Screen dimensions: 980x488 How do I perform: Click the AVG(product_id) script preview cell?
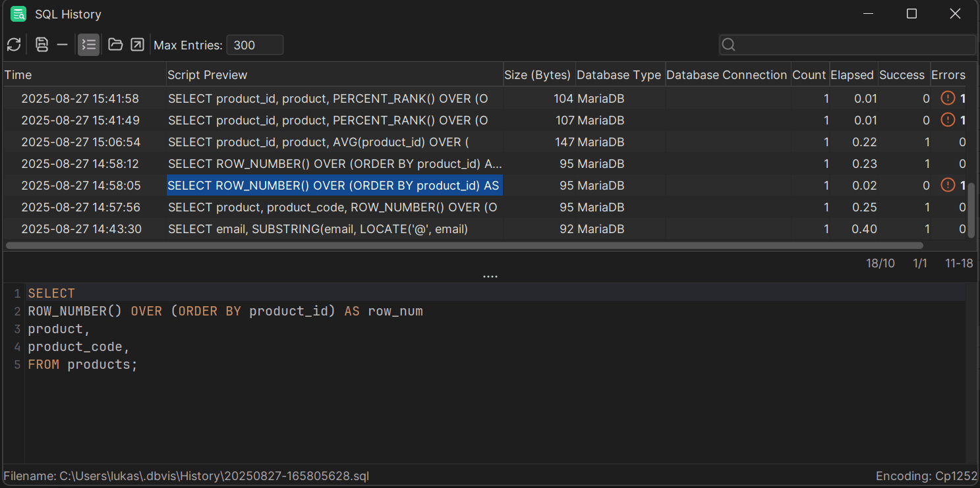click(x=334, y=142)
